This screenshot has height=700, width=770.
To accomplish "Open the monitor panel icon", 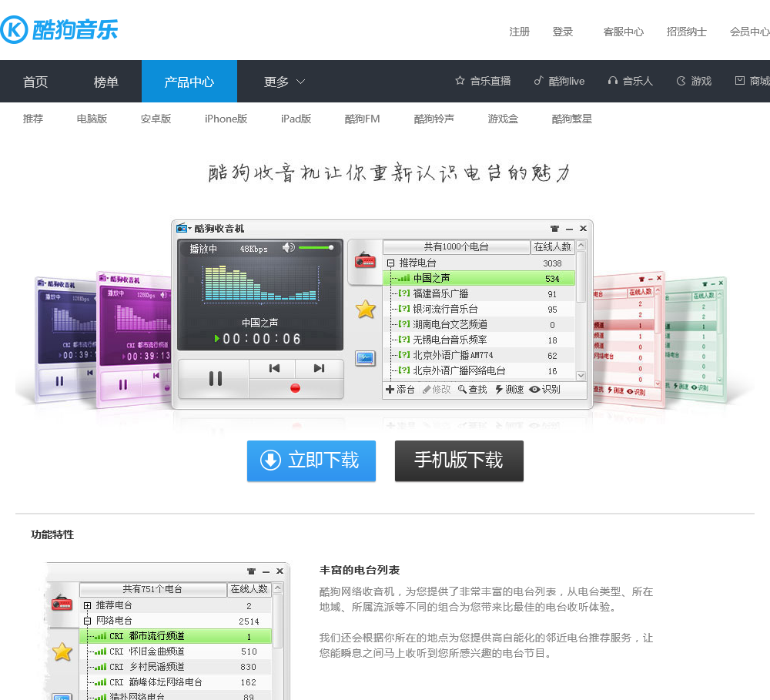I will click(365, 358).
